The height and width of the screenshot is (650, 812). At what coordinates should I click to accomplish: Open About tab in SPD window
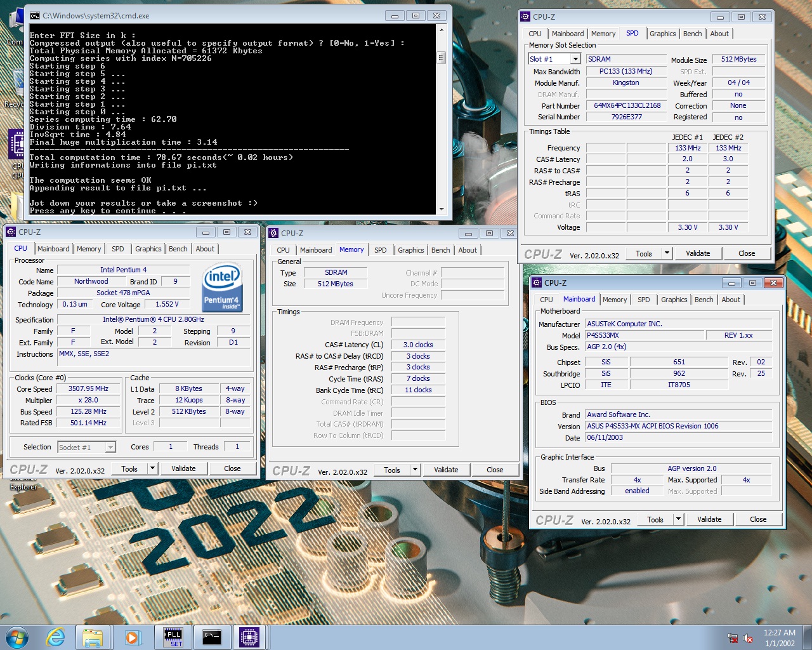coord(719,34)
